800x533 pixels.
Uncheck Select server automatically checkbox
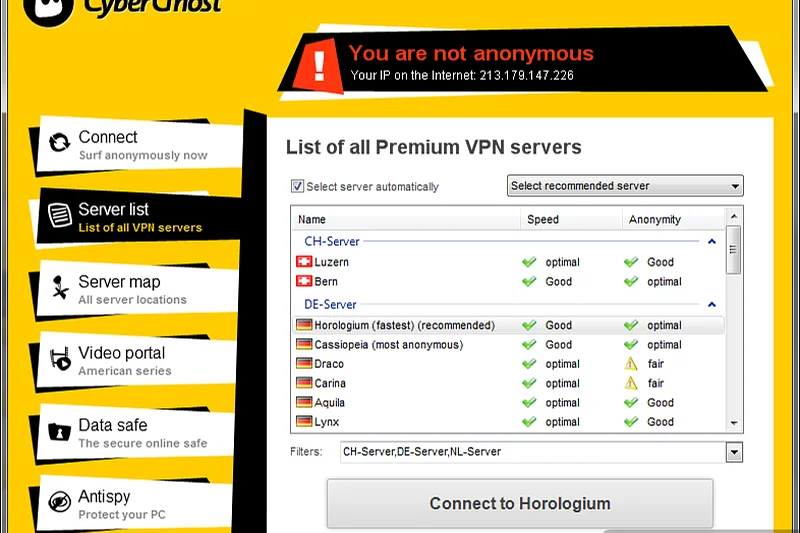coord(297,186)
